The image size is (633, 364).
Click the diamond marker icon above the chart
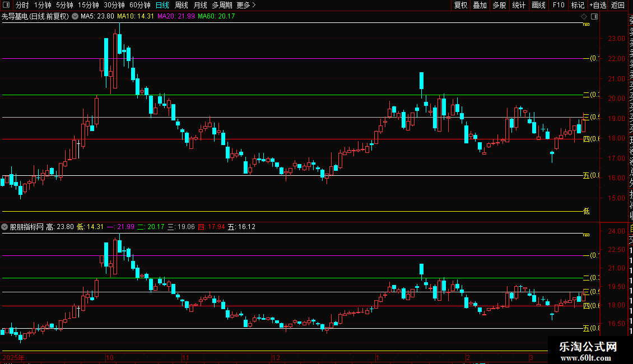coord(584,17)
